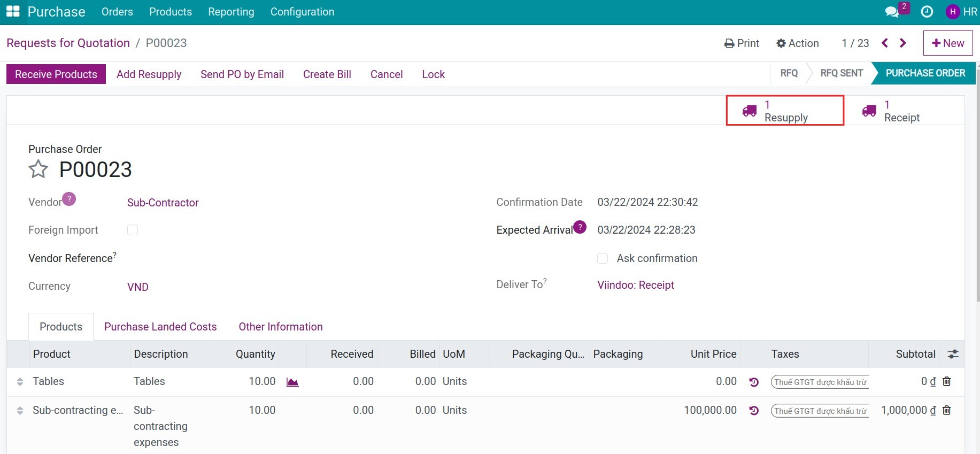Go to previous record arrow
980x454 pixels.
tap(885, 43)
